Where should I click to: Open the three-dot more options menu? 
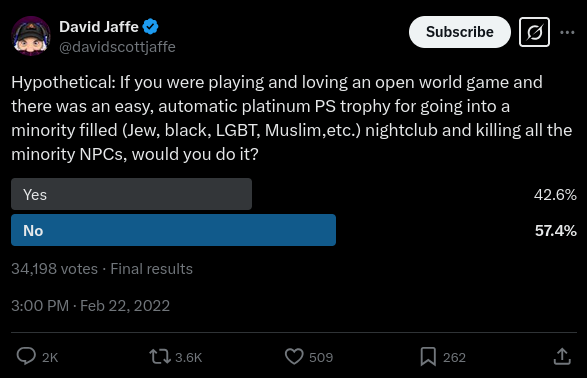click(x=567, y=33)
